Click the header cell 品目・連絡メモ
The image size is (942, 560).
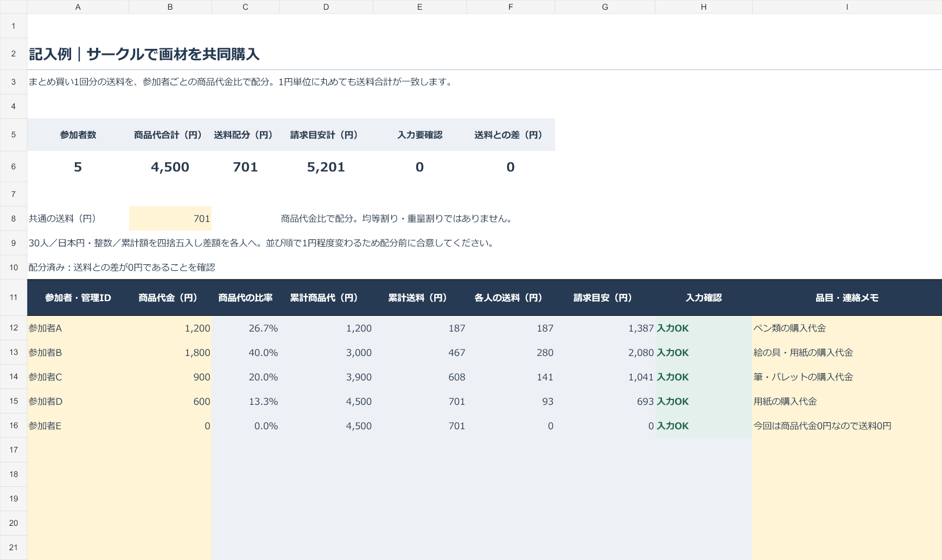point(846,297)
